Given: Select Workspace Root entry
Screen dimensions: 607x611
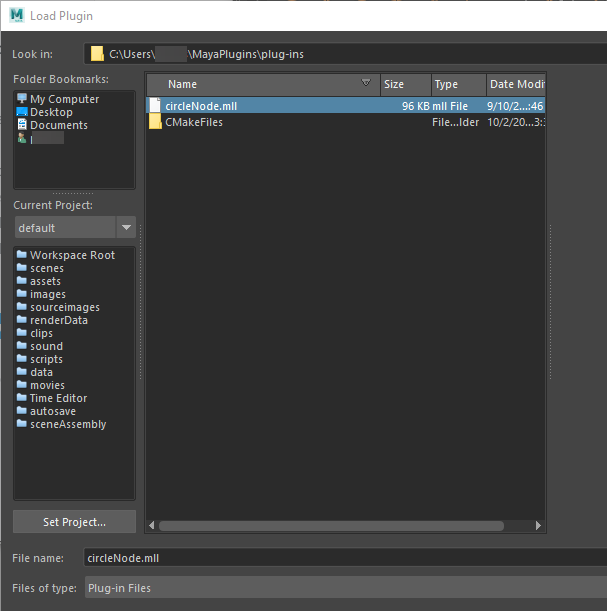Looking at the screenshot, I should tap(72, 255).
